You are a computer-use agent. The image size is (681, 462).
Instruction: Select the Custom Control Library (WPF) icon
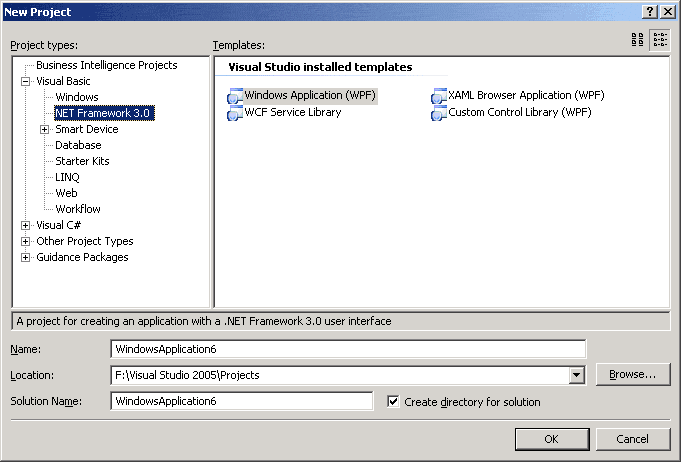coord(438,113)
